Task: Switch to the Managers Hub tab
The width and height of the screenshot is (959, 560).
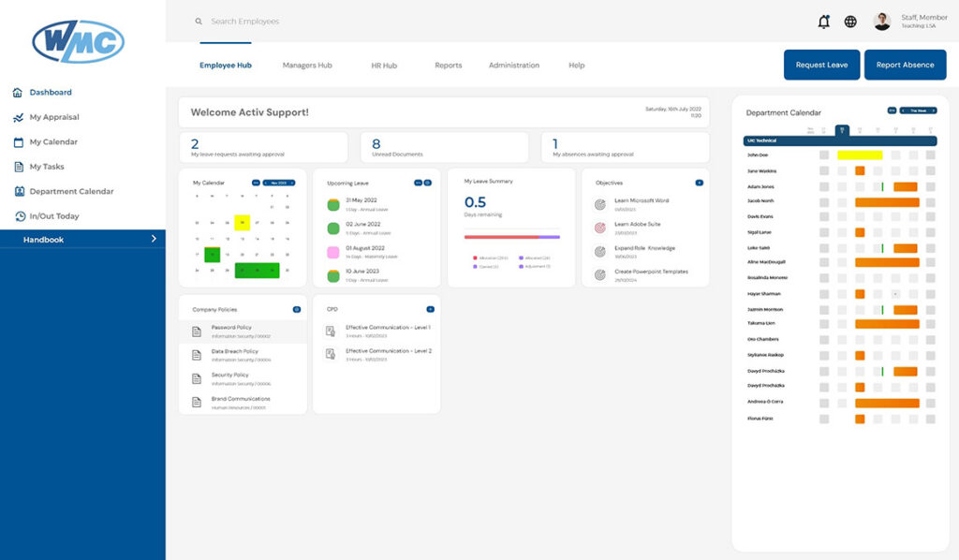Action: pyautogui.click(x=307, y=66)
